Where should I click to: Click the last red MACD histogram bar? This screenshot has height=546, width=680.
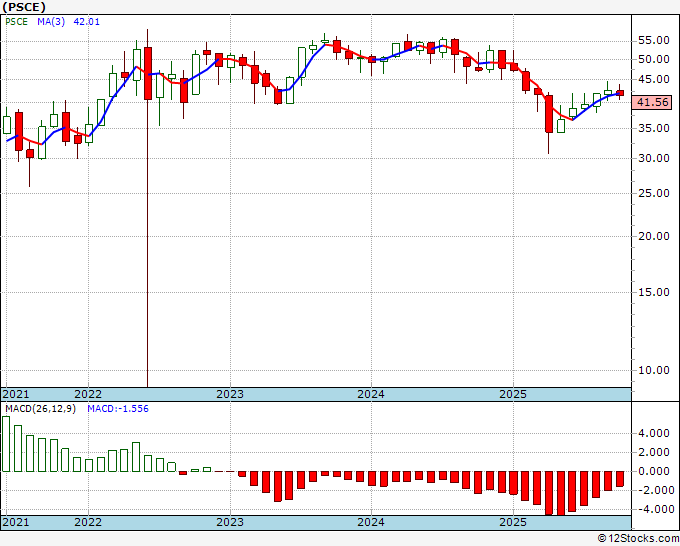[x=620, y=479]
